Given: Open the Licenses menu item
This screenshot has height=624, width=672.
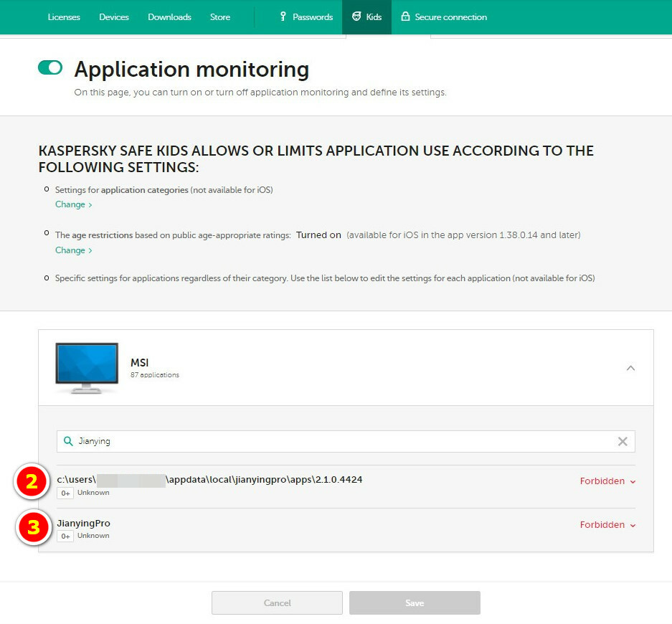Looking at the screenshot, I should pyautogui.click(x=64, y=17).
